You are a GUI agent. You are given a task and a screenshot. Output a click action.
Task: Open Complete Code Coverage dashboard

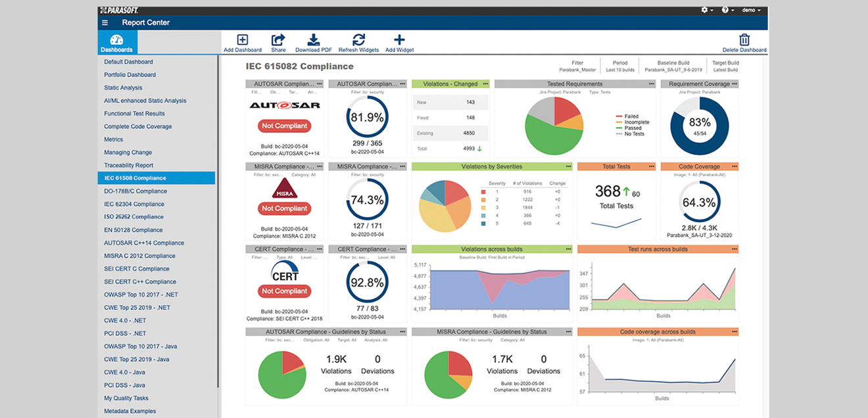tap(137, 126)
